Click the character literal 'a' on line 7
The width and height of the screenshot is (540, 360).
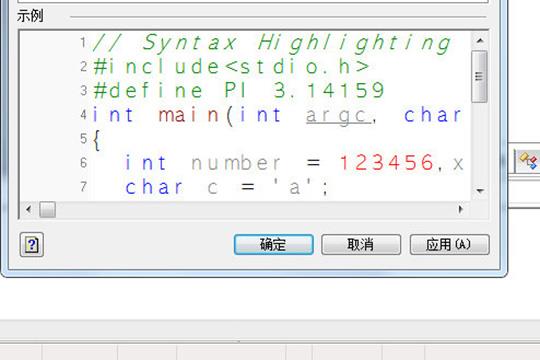coord(293,187)
